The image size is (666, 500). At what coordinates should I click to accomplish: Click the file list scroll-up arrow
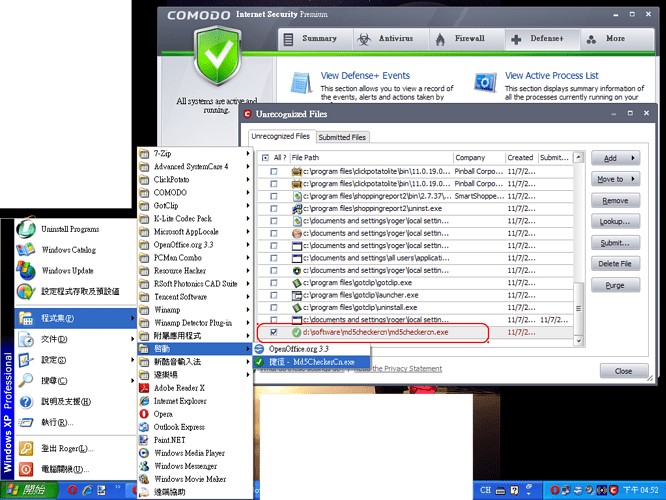pyautogui.click(x=578, y=158)
